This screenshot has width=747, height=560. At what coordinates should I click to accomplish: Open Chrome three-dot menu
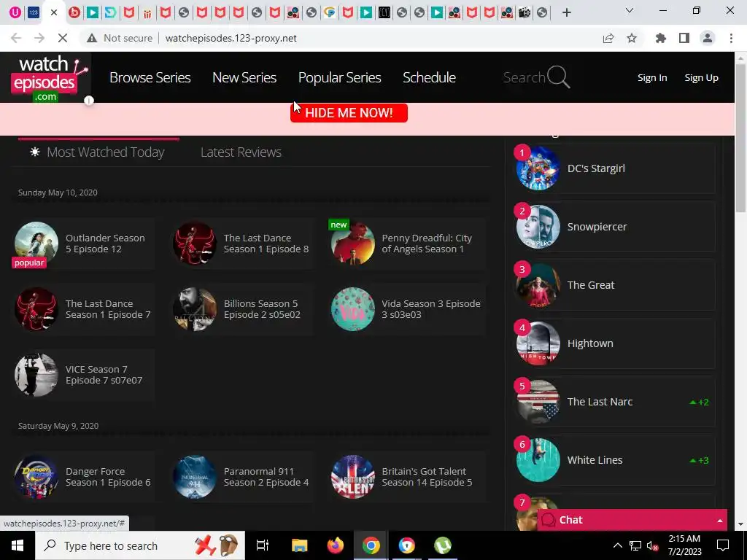point(731,38)
